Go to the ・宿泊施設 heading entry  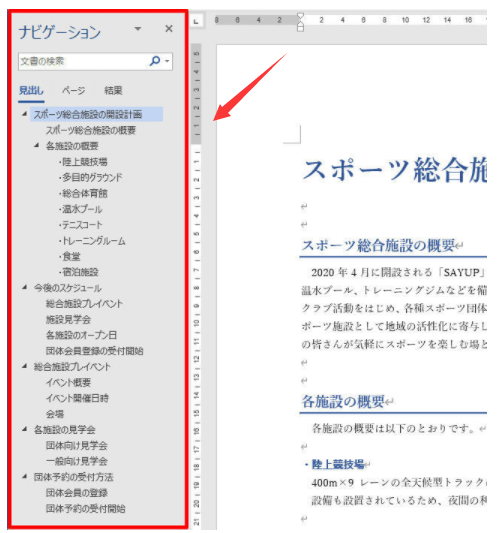[78, 272]
